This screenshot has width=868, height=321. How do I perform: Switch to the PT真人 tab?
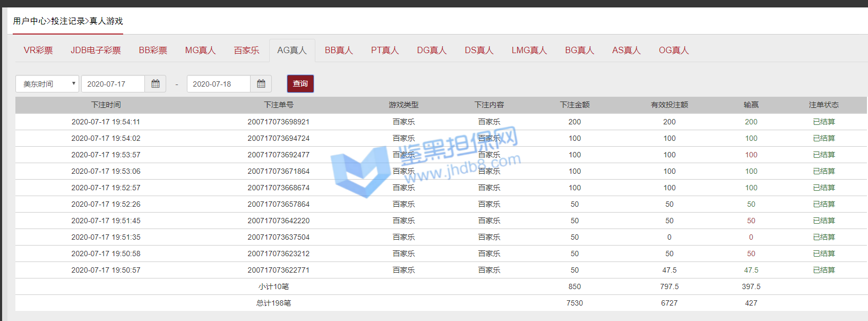(x=385, y=50)
